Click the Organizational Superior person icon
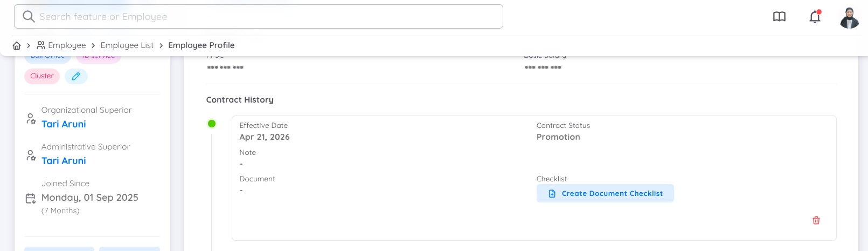868x251 pixels. [31, 119]
